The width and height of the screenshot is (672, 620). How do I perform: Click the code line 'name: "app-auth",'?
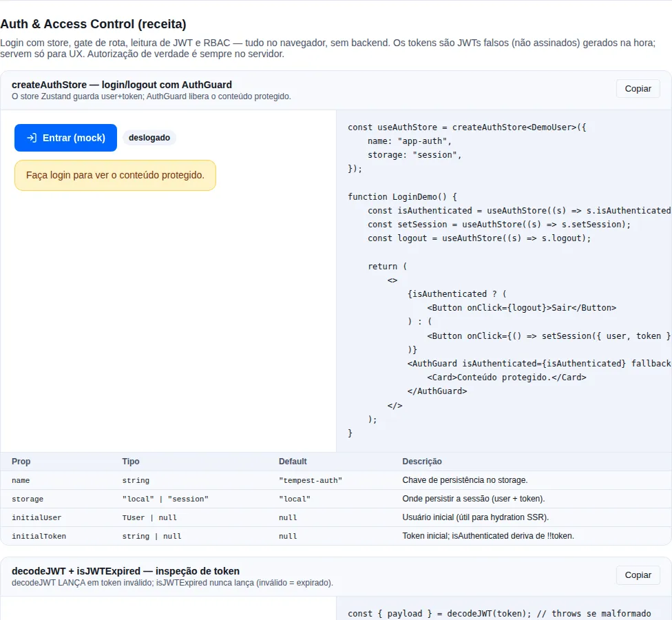click(x=409, y=141)
